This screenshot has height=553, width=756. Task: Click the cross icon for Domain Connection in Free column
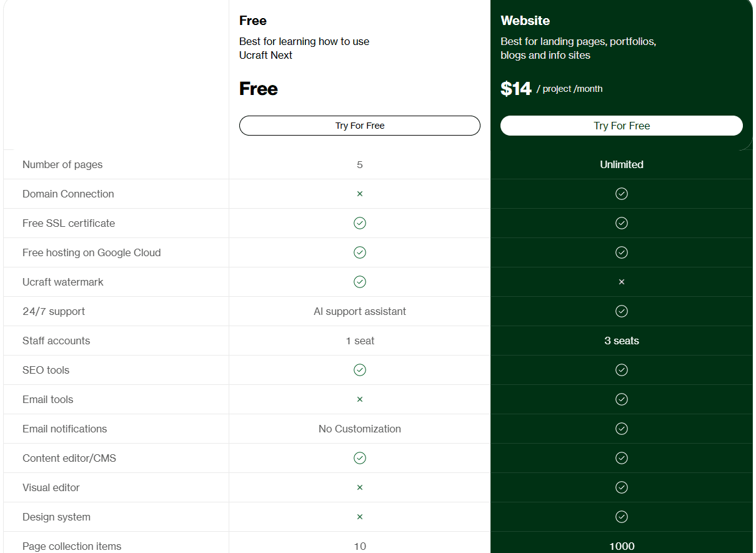coord(360,194)
